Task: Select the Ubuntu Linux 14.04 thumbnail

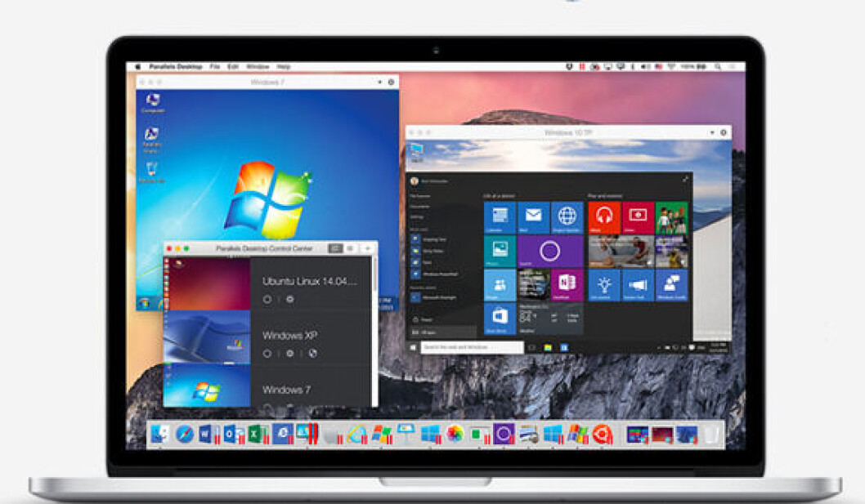Action: 208,284
